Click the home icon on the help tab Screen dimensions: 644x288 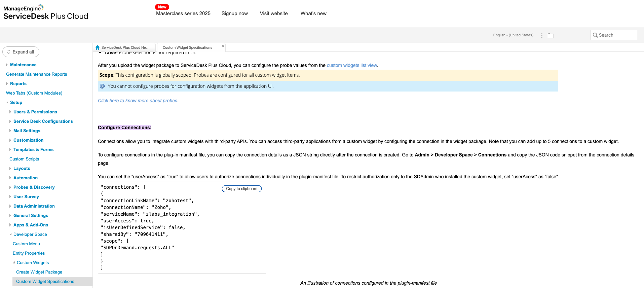[98, 47]
